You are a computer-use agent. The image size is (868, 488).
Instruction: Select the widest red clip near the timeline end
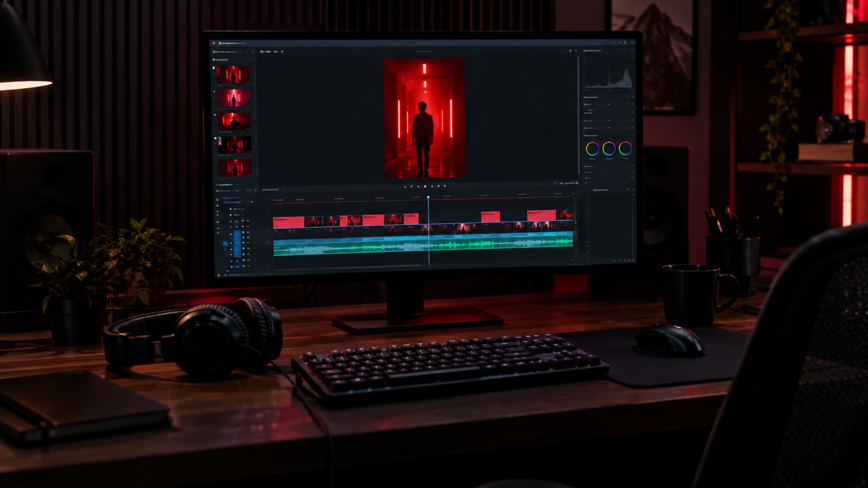point(542,215)
